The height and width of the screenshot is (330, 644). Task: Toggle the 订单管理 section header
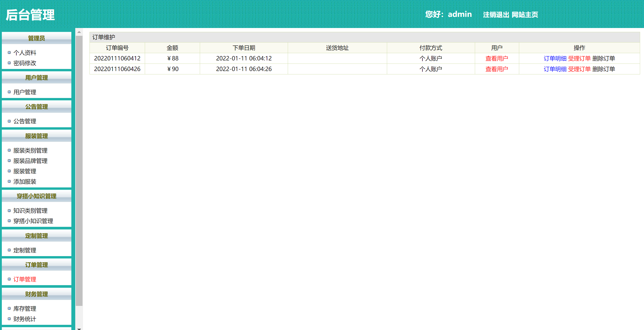click(x=37, y=265)
